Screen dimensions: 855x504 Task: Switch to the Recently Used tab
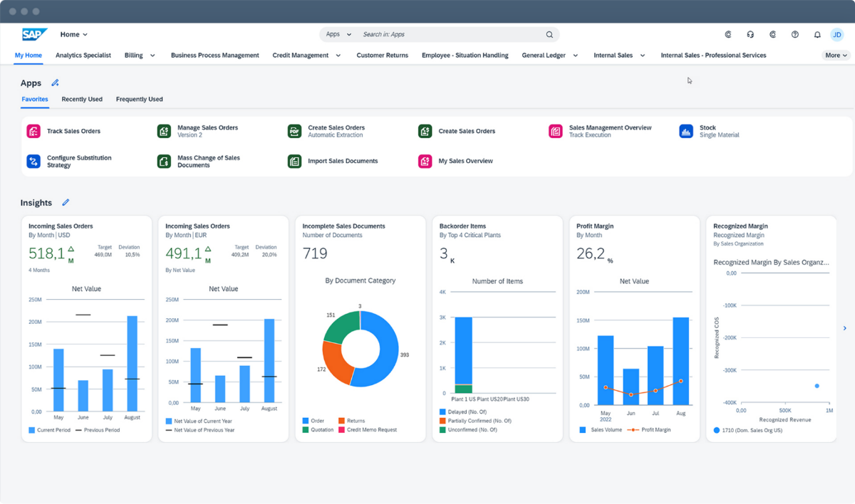[x=82, y=100]
